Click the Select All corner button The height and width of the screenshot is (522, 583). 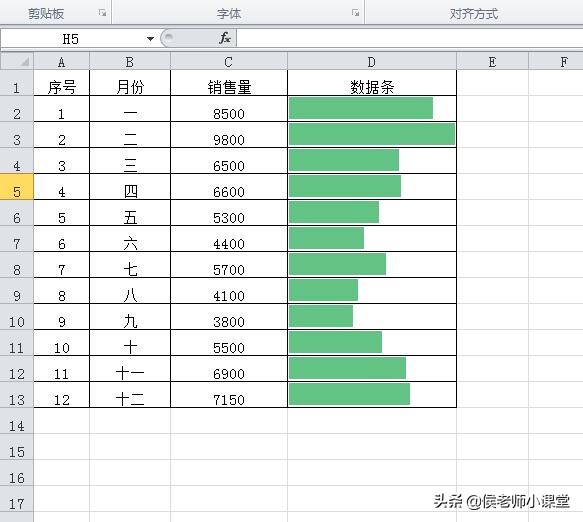pyautogui.click(x=17, y=61)
